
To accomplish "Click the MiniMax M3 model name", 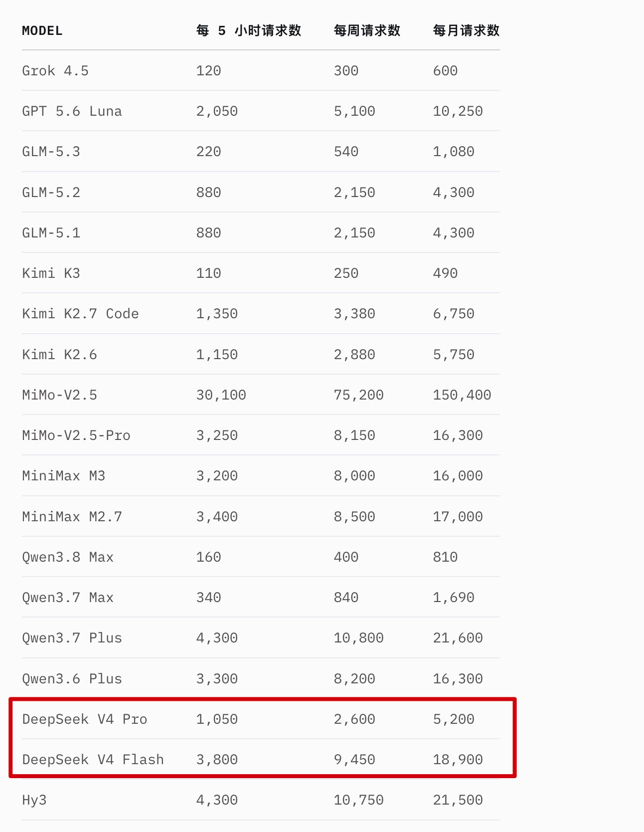I will tap(64, 476).
